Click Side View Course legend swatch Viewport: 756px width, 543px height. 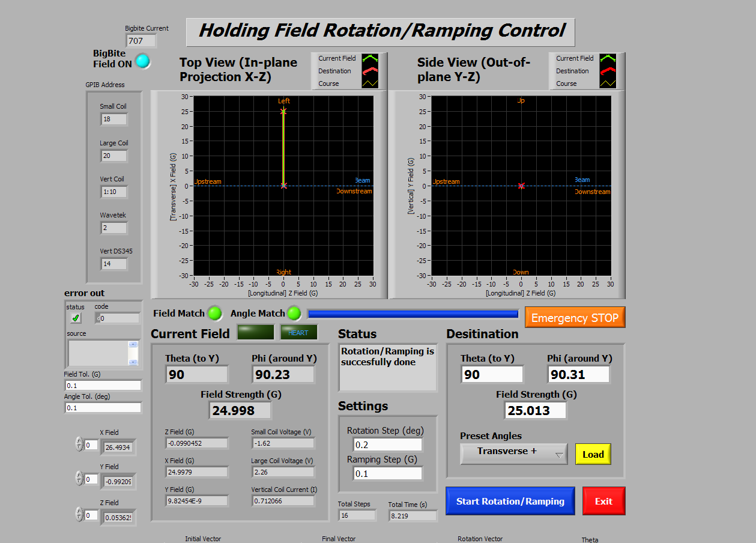coord(608,83)
